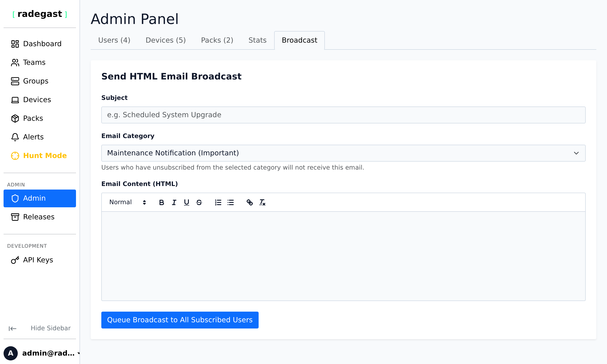This screenshot has height=364, width=607.
Task: Click the Packs box icon
Action: 15,119
